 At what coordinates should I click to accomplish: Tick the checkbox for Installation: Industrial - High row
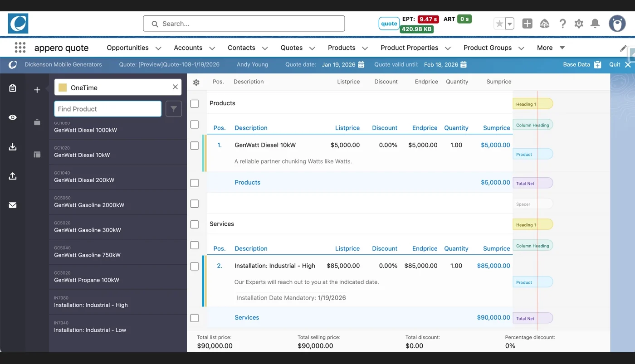195,266
